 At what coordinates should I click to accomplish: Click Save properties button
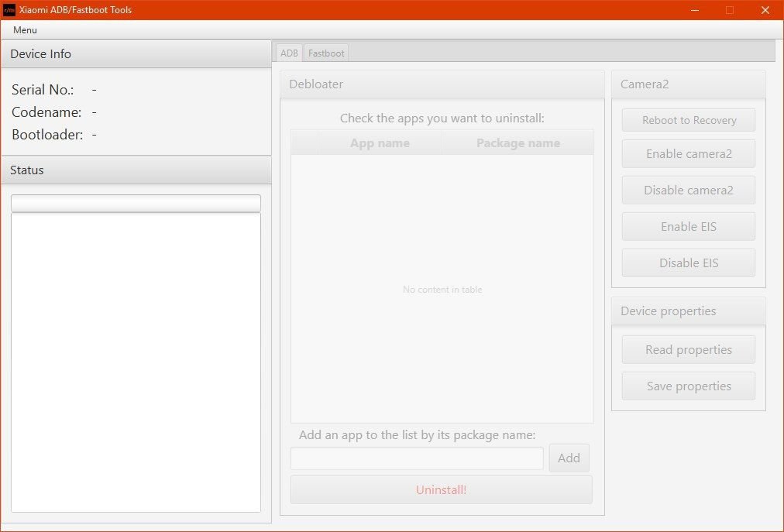(x=689, y=386)
